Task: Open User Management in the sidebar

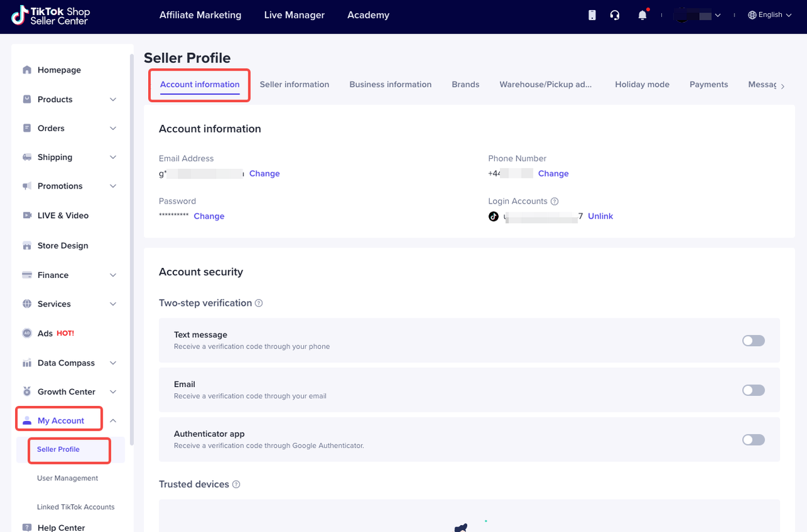Action: pos(67,478)
